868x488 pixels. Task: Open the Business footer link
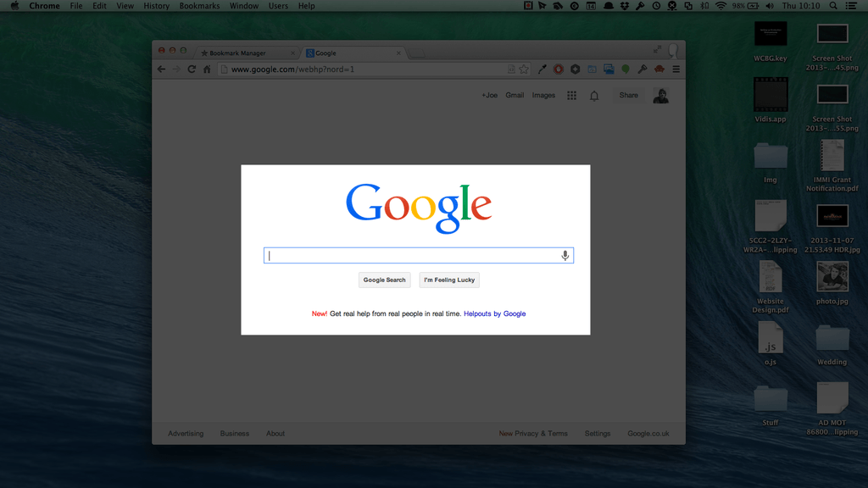(234, 434)
